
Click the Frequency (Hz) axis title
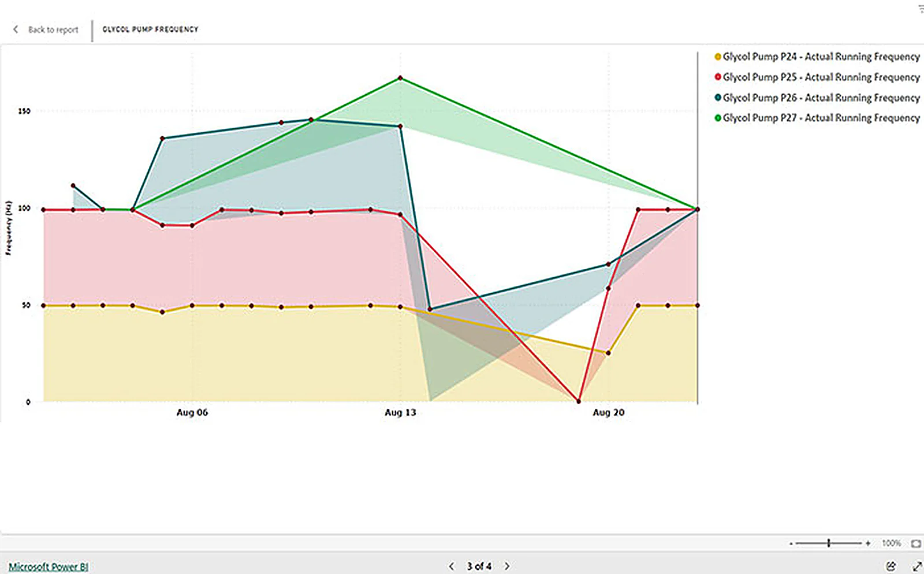click(x=8, y=228)
